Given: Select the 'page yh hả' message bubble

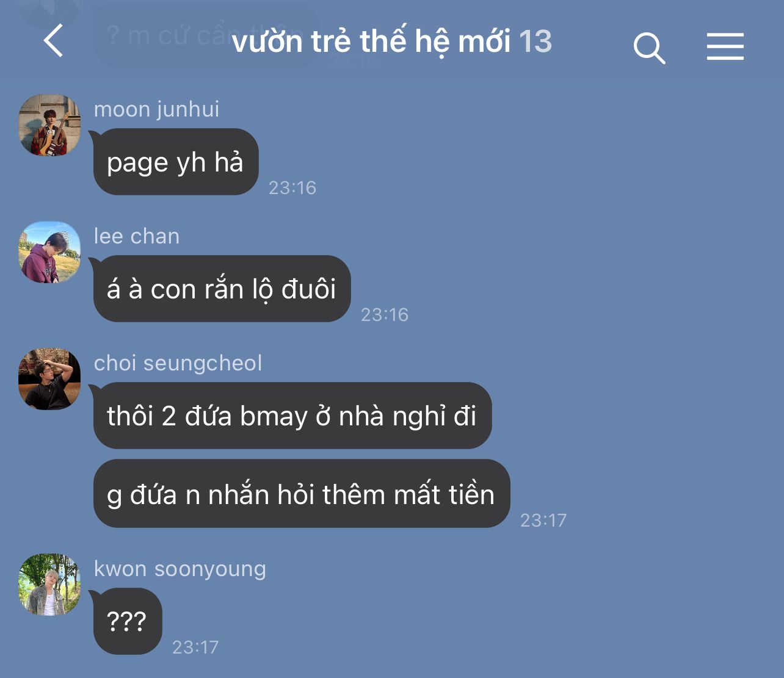Looking at the screenshot, I should pos(175,162).
